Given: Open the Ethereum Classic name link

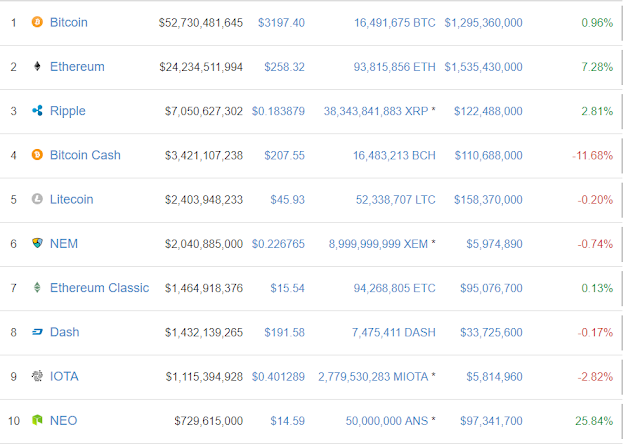Looking at the screenshot, I should tap(99, 288).
